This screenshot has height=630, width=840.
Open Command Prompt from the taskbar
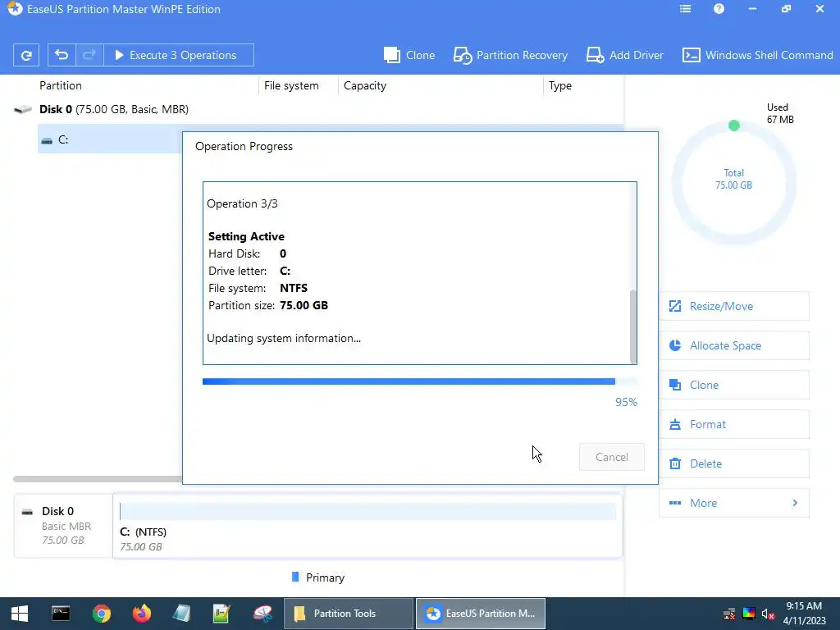(x=61, y=614)
